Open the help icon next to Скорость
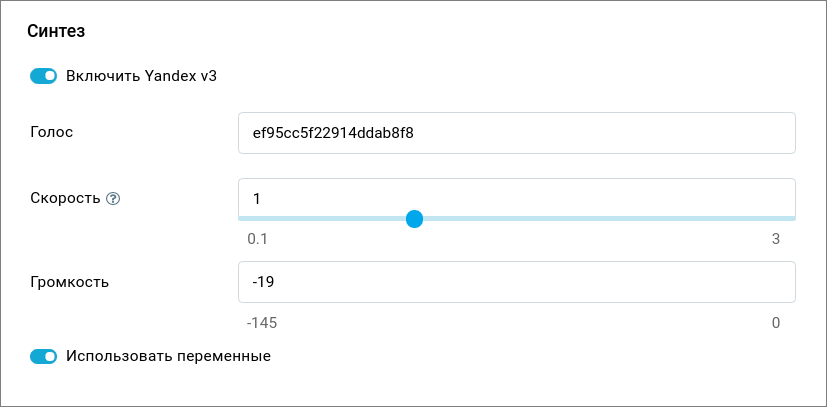The width and height of the screenshot is (827, 407). coord(113,198)
